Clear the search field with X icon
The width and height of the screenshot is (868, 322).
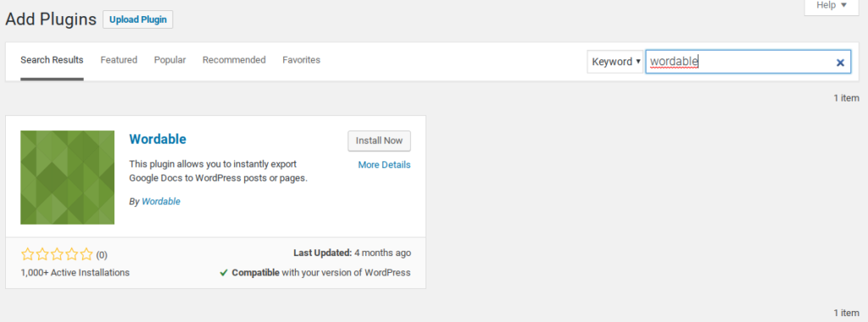click(x=840, y=63)
